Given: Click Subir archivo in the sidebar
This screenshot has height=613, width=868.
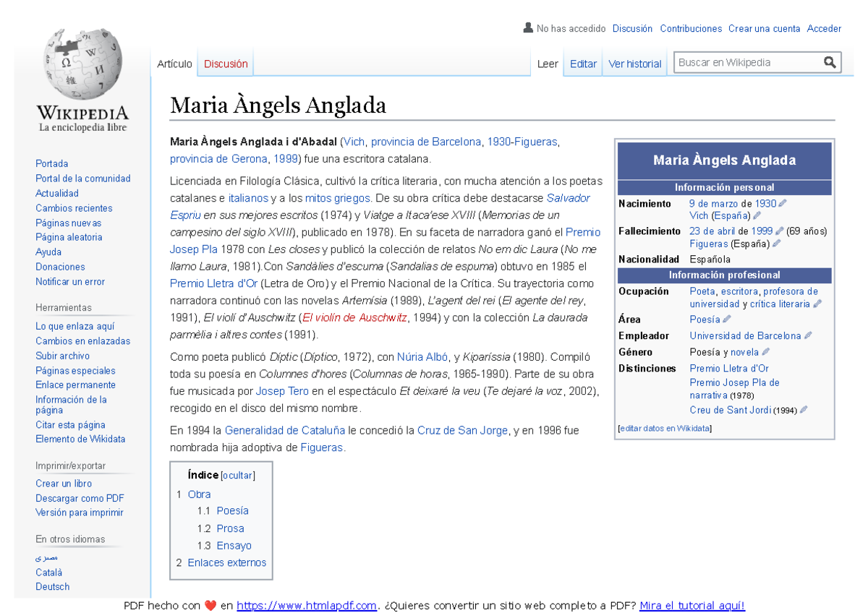Looking at the screenshot, I should pyautogui.click(x=63, y=356).
